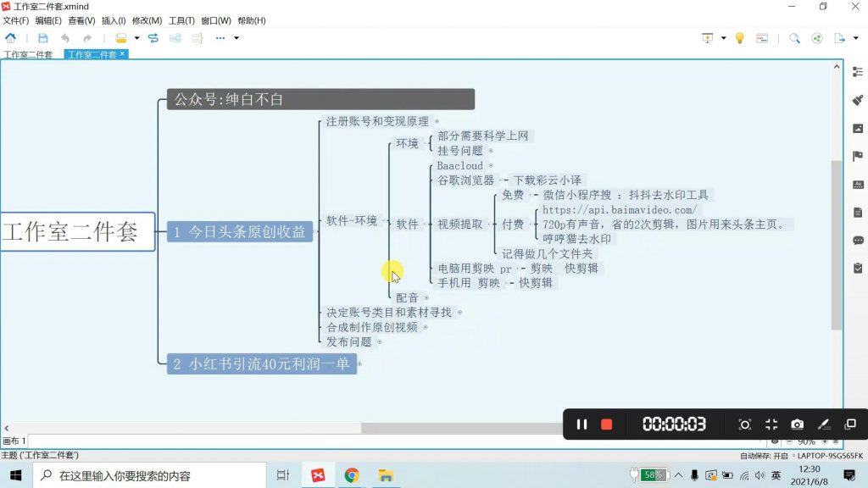This screenshot has width=868, height=488.
Task: Click the recorder region-capture frame icon
Action: pos(744,424)
